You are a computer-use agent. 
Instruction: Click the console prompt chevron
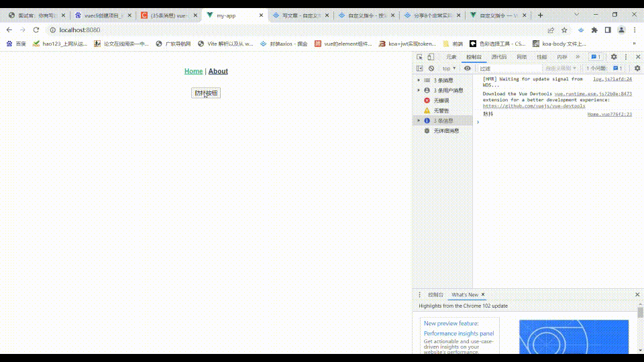[x=478, y=122]
